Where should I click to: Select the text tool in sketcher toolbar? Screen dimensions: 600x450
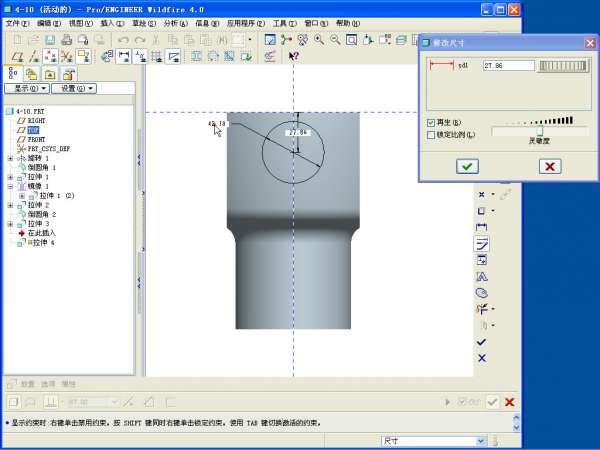[x=481, y=276]
